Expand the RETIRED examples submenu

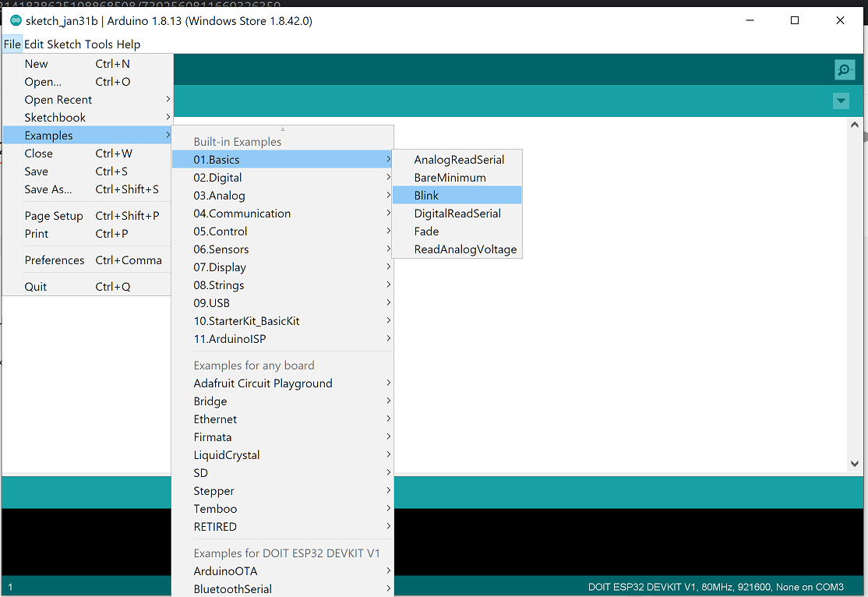click(x=282, y=527)
